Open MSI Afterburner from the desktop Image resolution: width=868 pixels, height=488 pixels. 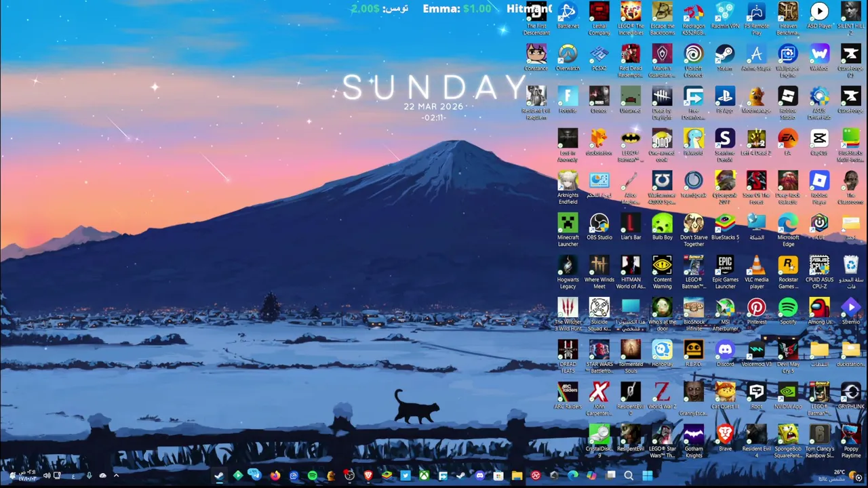click(x=725, y=314)
